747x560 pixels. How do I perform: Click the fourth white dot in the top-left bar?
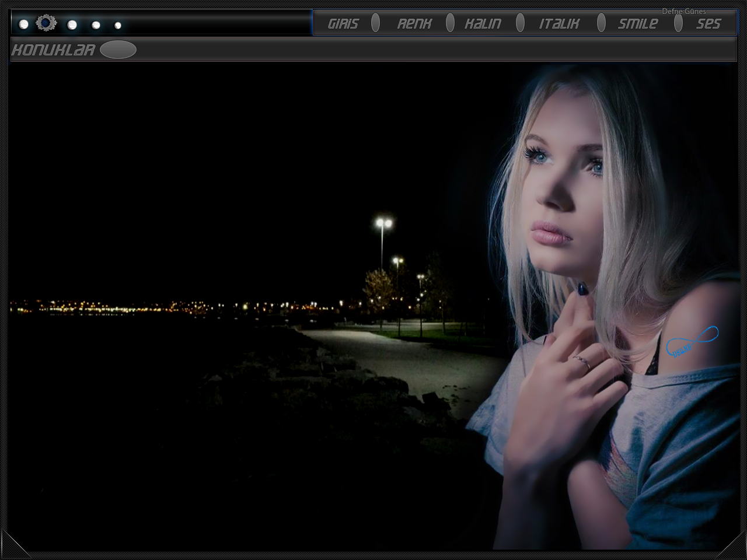click(96, 25)
